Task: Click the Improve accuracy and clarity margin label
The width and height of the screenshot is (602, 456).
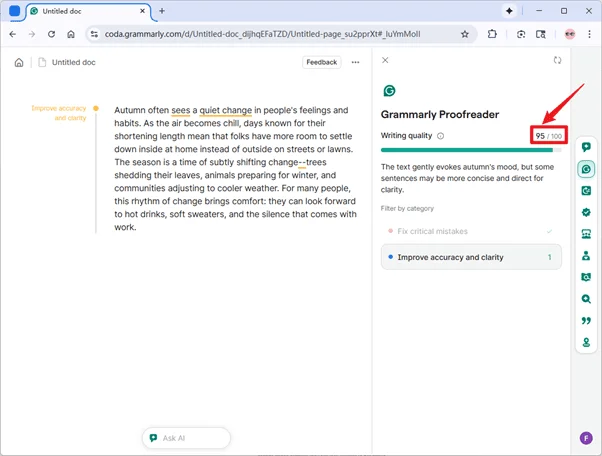Action: coord(59,113)
